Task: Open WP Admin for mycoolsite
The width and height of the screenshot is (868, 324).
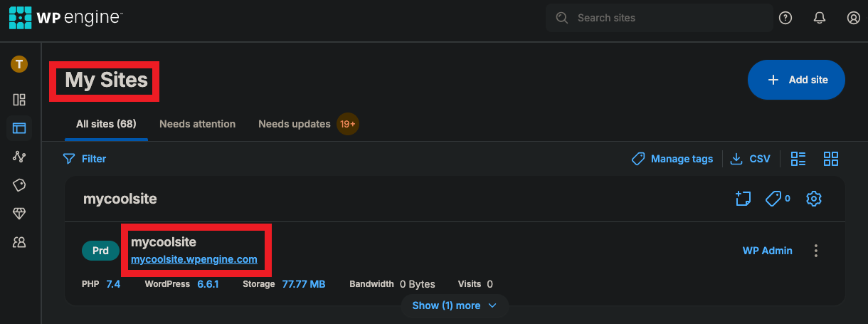Action: point(768,251)
